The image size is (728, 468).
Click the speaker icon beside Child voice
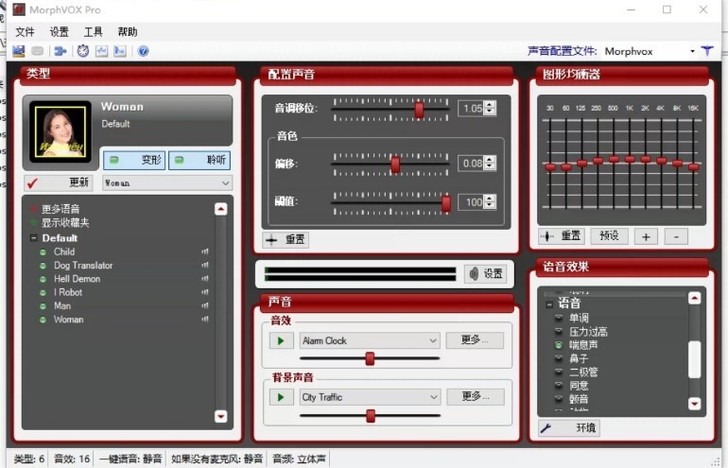[205, 252]
